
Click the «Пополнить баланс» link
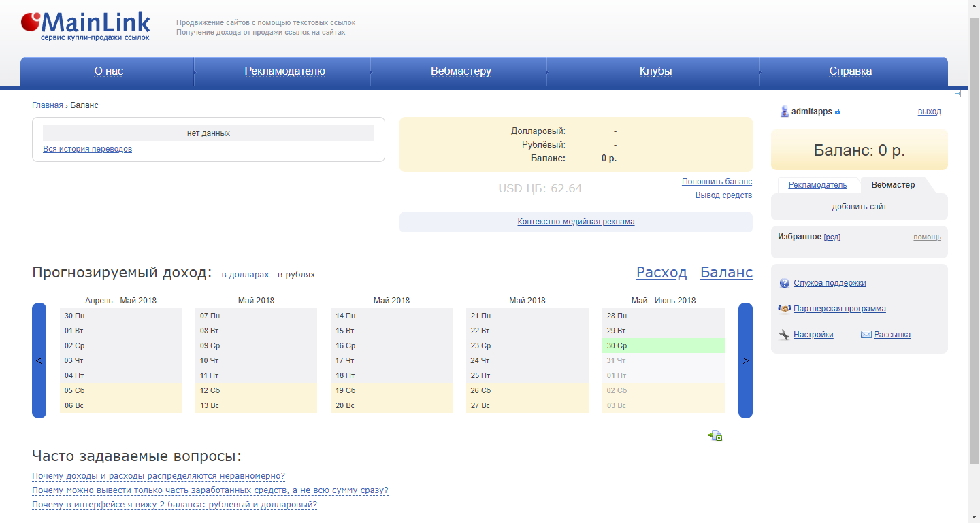pos(717,182)
